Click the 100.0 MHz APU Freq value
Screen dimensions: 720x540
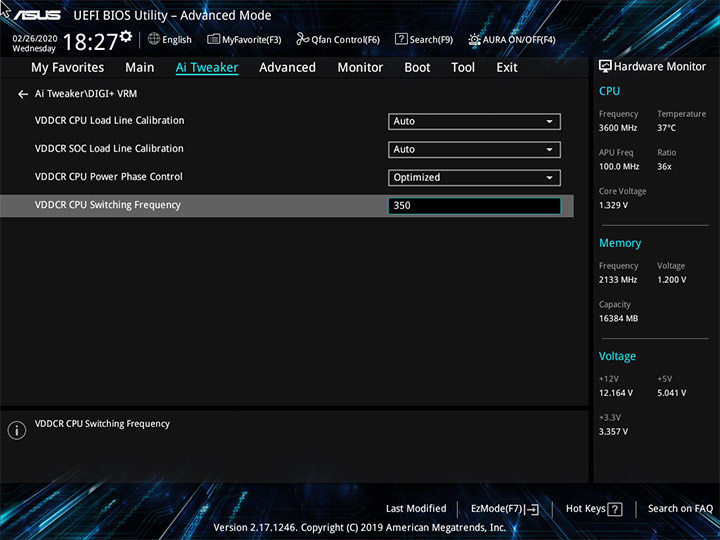click(x=619, y=166)
